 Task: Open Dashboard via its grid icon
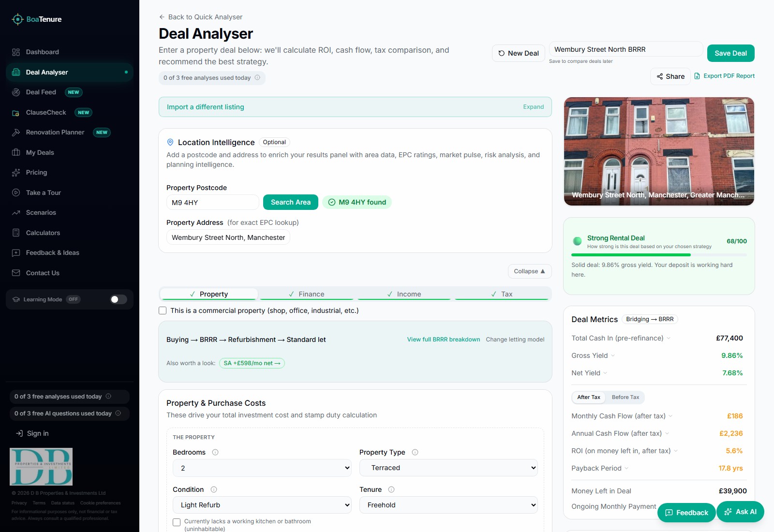pos(16,52)
